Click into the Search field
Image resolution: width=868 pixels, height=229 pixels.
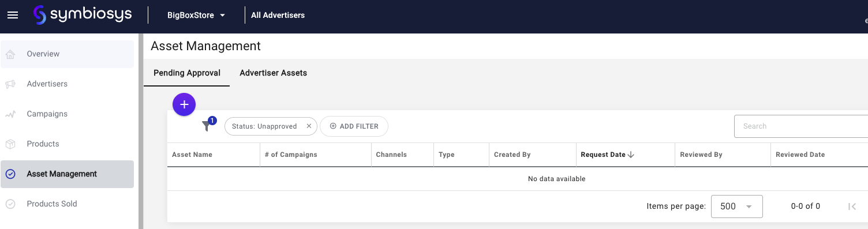tap(801, 126)
